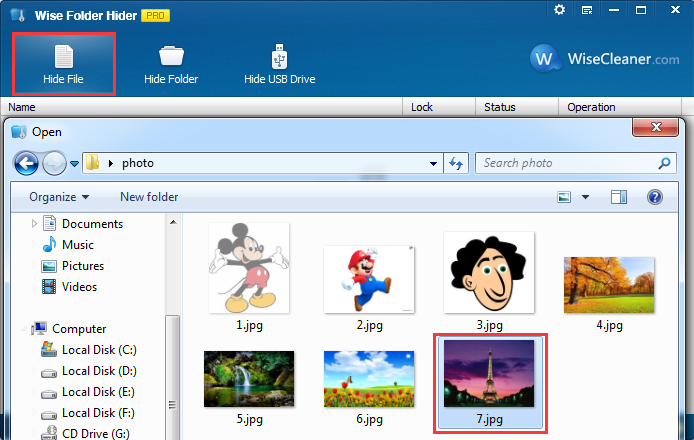The height and width of the screenshot is (440, 694).
Task: Click the navigation pane scrollbar thumb
Action: pos(173,378)
